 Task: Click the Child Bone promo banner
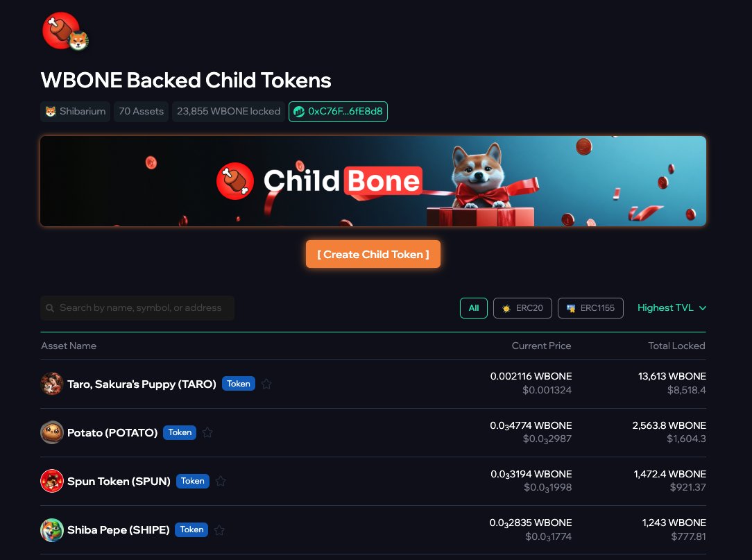click(x=373, y=181)
